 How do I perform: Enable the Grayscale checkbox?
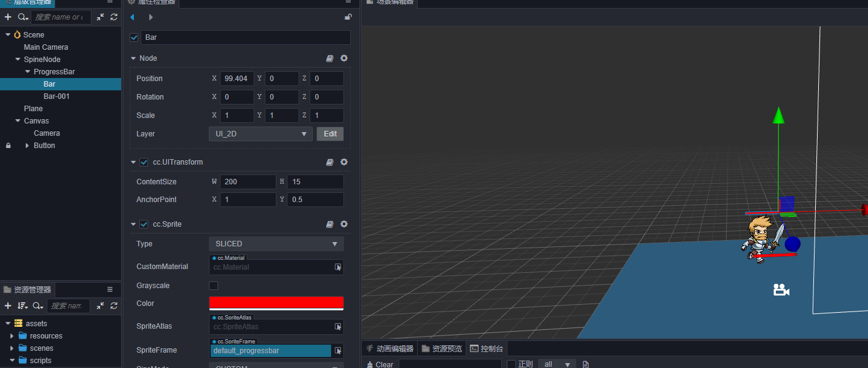tap(213, 286)
